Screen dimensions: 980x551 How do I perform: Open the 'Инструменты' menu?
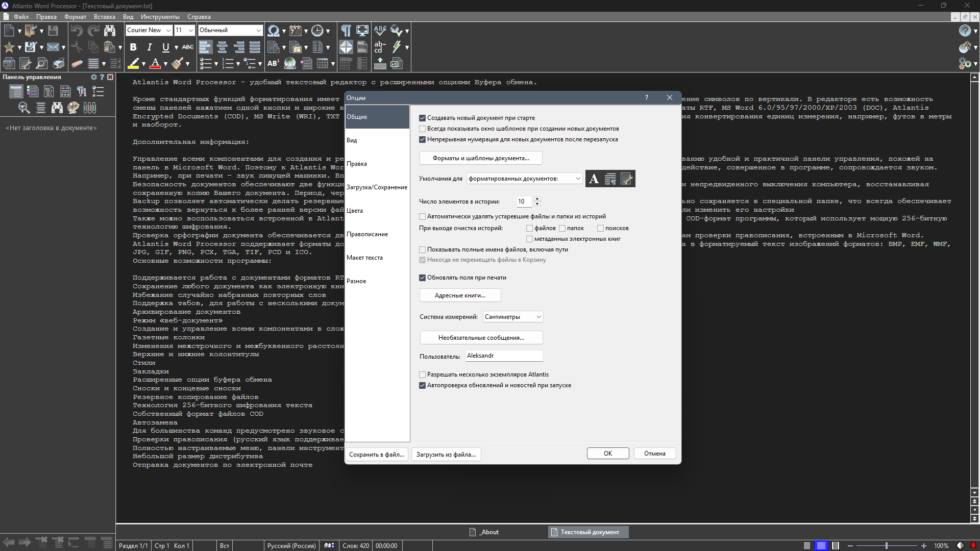[x=160, y=17]
